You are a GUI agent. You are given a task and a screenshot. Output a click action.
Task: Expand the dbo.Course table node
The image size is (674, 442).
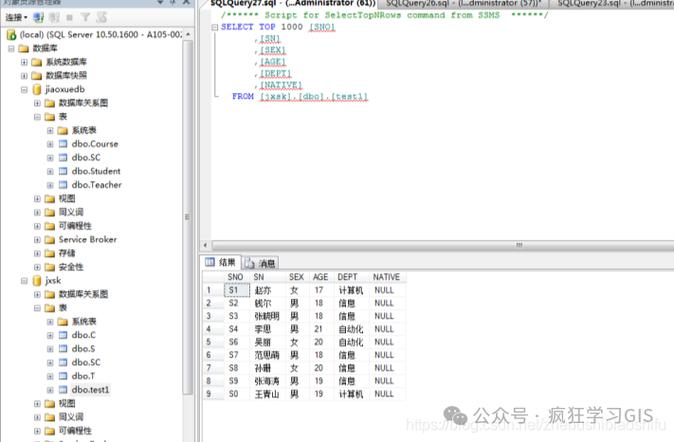coord(50,144)
